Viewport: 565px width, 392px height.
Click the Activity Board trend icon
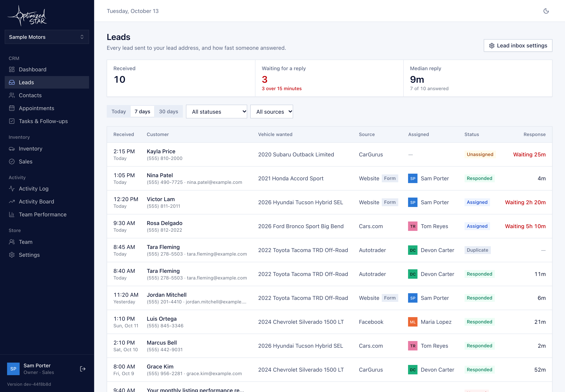pyautogui.click(x=12, y=202)
